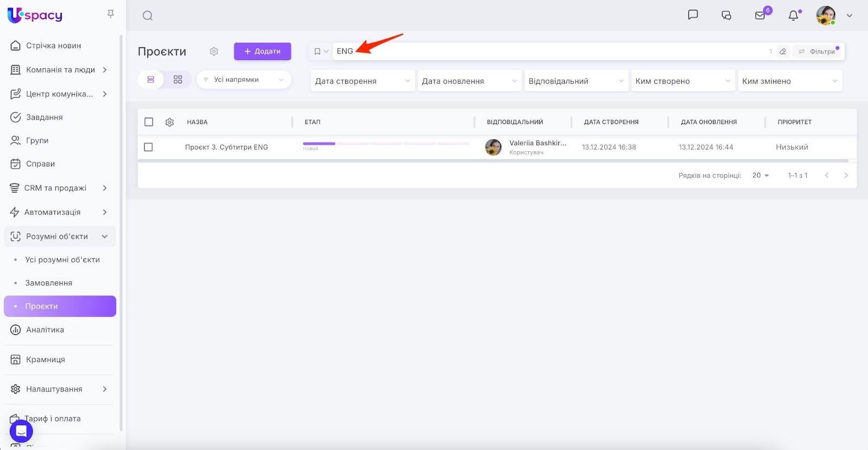Screen dimensions: 868x450
Task: Open Дата створення filter dropdown
Action: [x=363, y=81]
